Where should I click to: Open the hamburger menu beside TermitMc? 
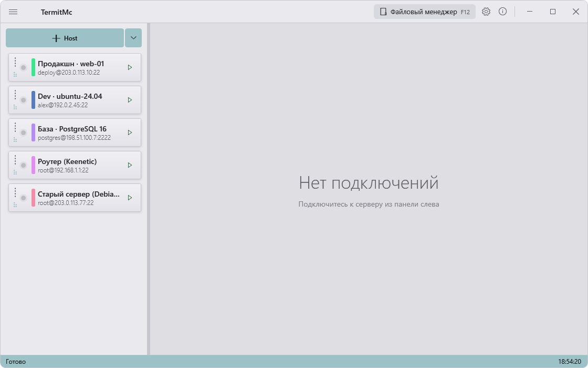coord(13,12)
